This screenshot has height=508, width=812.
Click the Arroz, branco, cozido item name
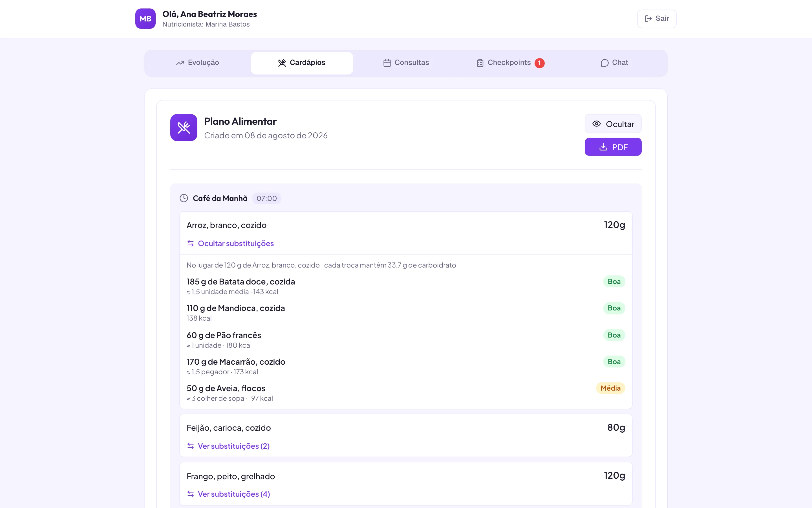coord(226,225)
